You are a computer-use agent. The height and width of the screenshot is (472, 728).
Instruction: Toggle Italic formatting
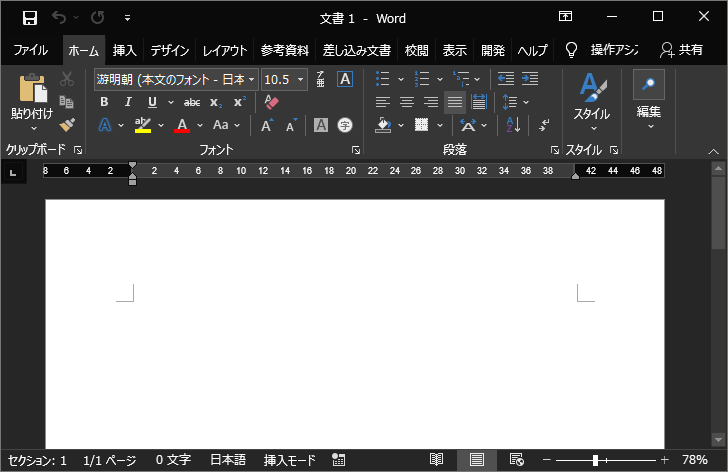pyautogui.click(x=128, y=102)
